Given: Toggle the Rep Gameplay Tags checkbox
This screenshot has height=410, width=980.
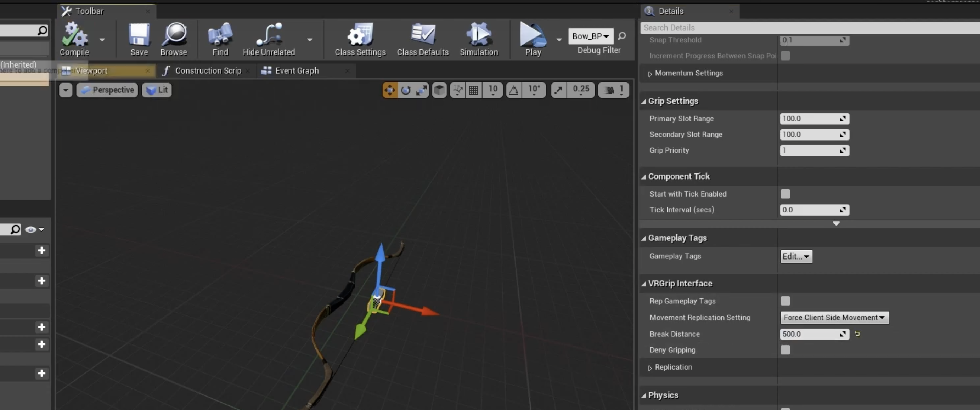Looking at the screenshot, I should point(785,301).
